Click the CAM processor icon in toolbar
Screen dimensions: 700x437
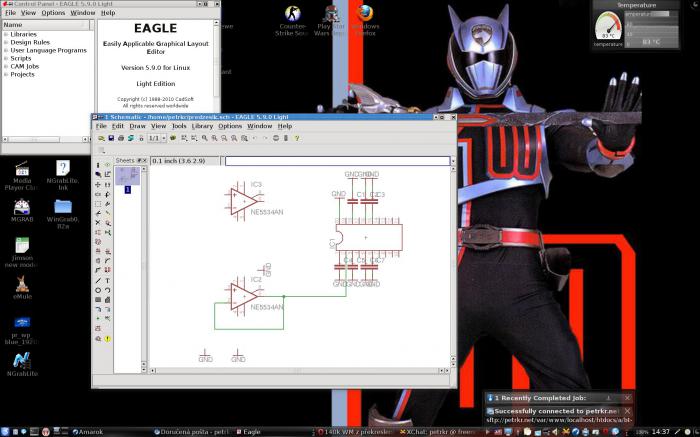click(x=131, y=138)
